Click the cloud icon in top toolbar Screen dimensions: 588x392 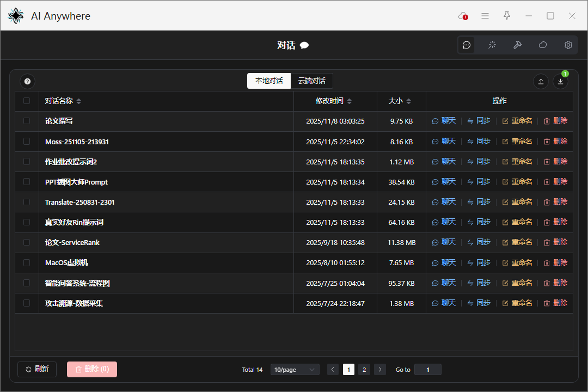pyautogui.click(x=543, y=45)
